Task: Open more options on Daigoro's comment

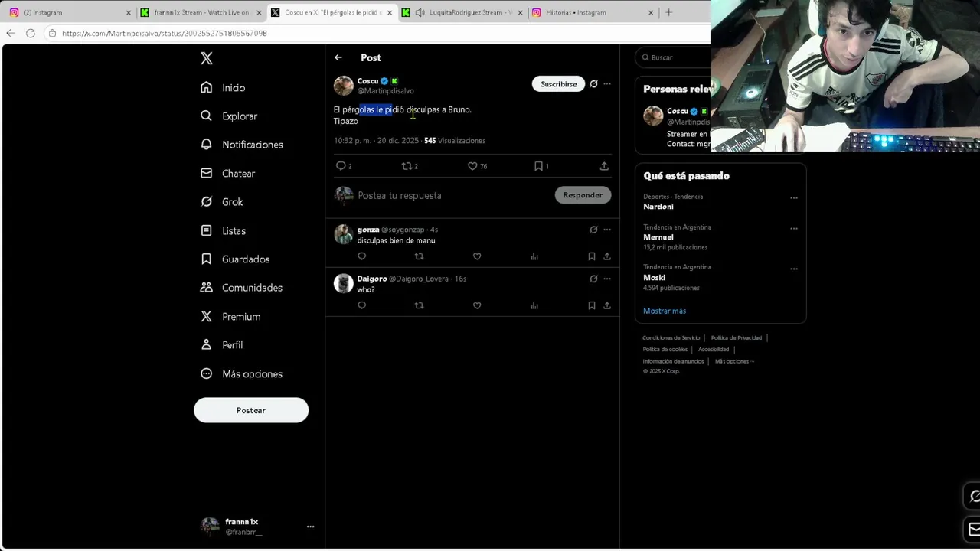Action: tap(607, 279)
